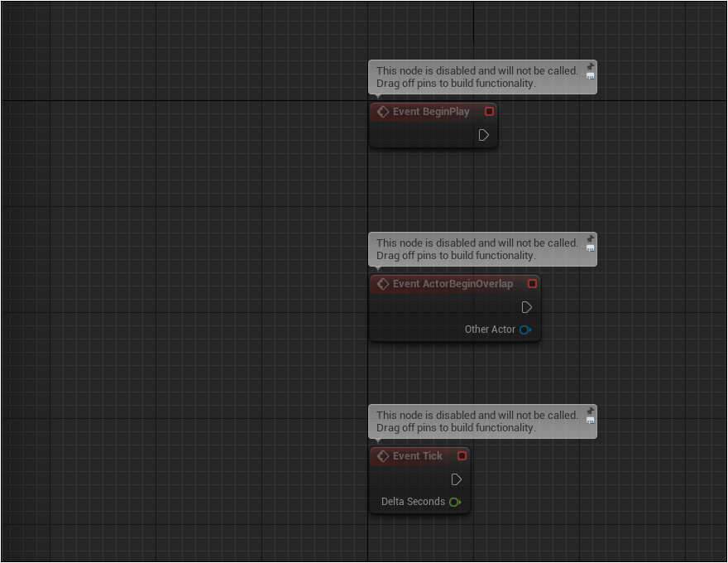Pin the comment bubble above Event ActorBeginOverlap

tap(590, 238)
